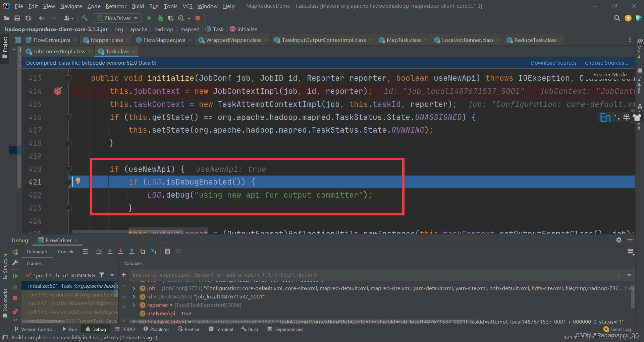Open the Problems tool window button

point(156,329)
